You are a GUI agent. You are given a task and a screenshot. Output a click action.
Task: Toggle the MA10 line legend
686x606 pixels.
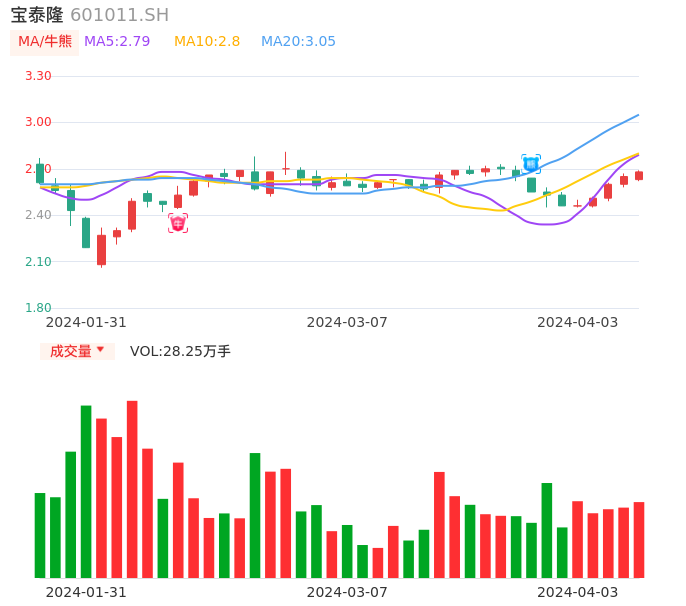click(x=207, y=42)
